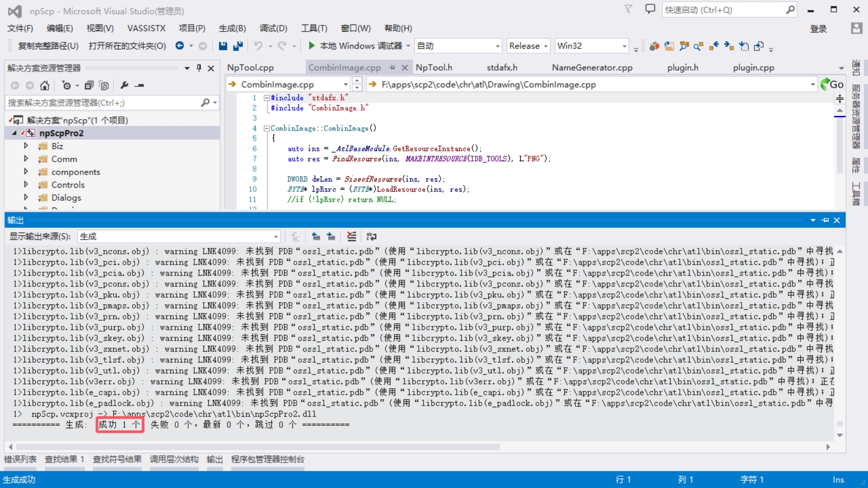The image size is (868, 488).
Task: Click the Clear All output icon
Action: 352,236
